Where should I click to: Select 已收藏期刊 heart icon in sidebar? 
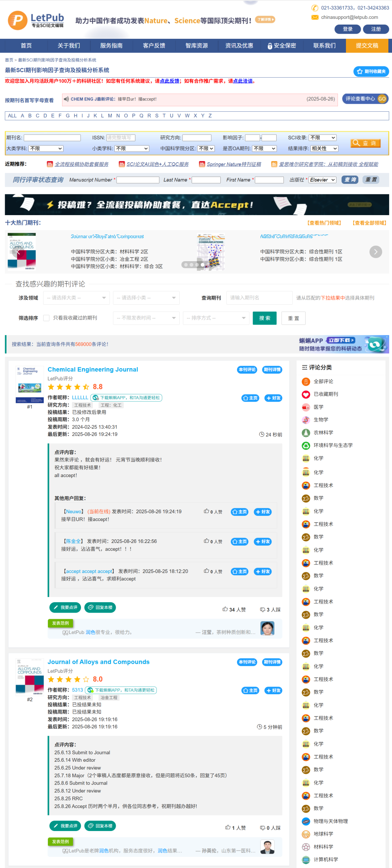pos(306,394)
